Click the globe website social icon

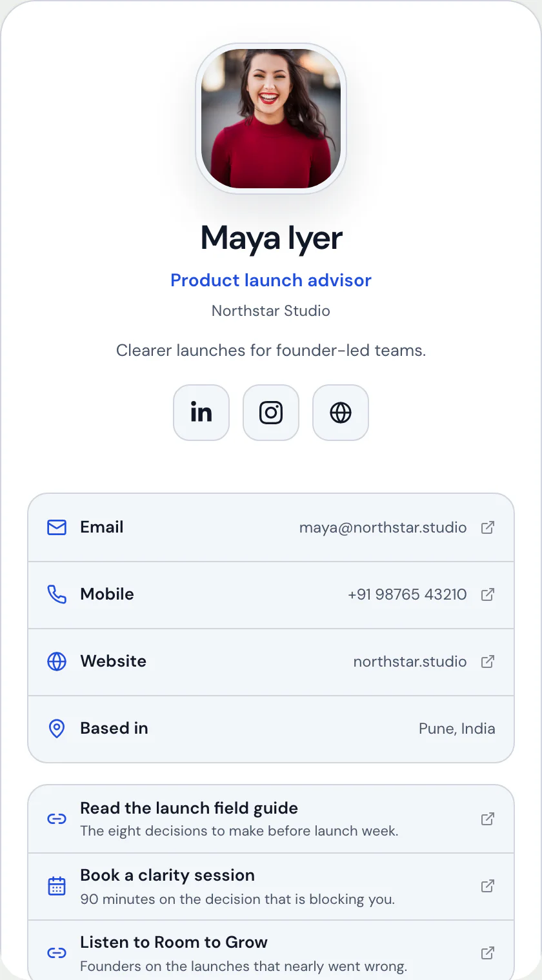341,413
